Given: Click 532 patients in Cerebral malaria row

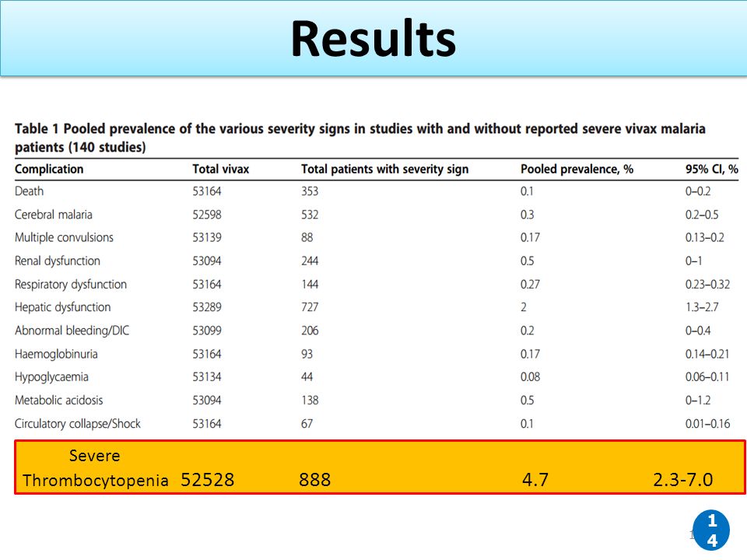Looking at the screenshot, I should (310, 215).
